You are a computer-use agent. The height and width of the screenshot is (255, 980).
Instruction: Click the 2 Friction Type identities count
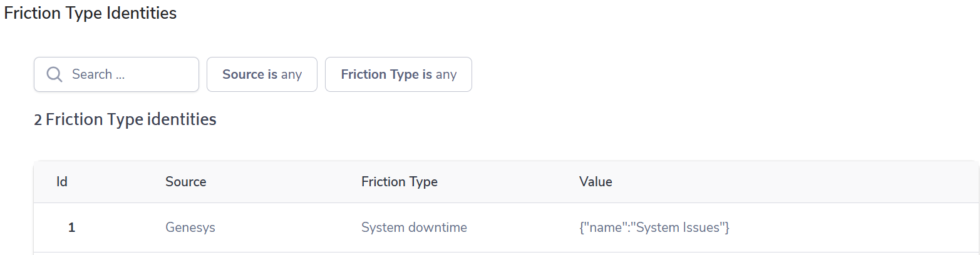point(125,119)
